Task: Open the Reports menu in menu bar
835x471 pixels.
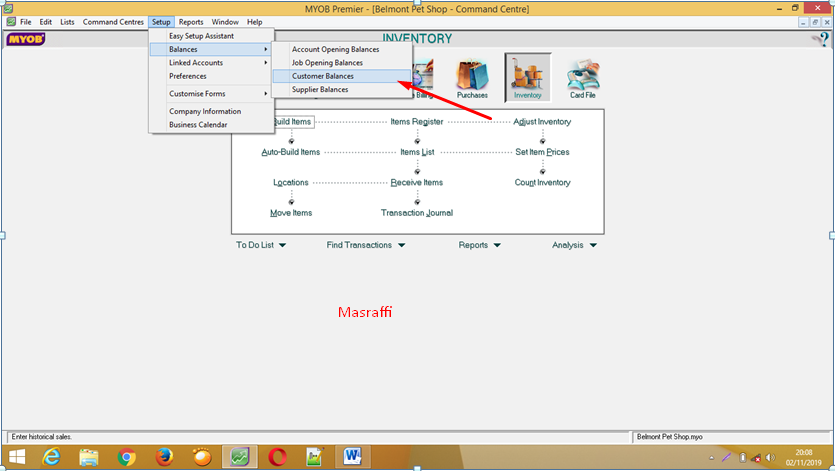Action: (x=191, y=22)
